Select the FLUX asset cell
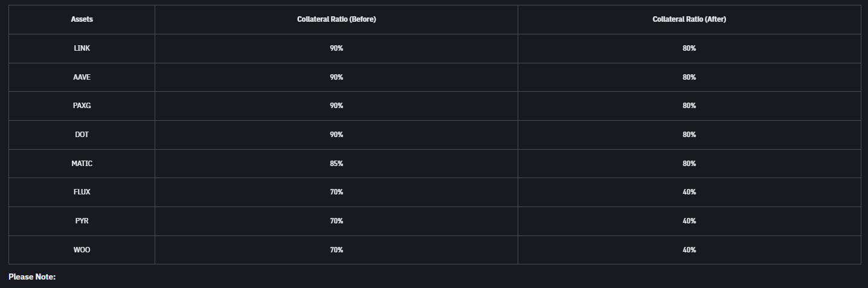Screen dimensions: 868x288 click(x=82, y=192)
